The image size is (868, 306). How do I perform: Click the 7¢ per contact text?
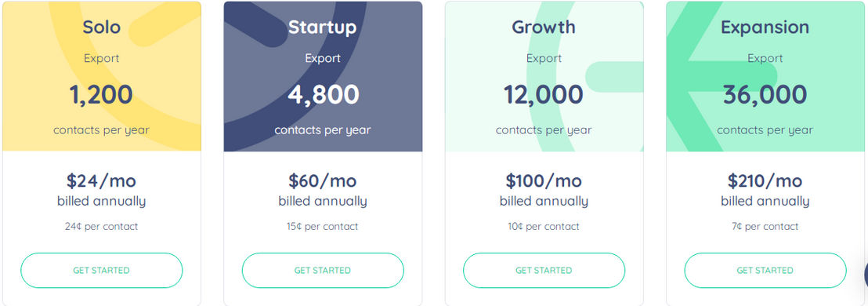(765, 226)
